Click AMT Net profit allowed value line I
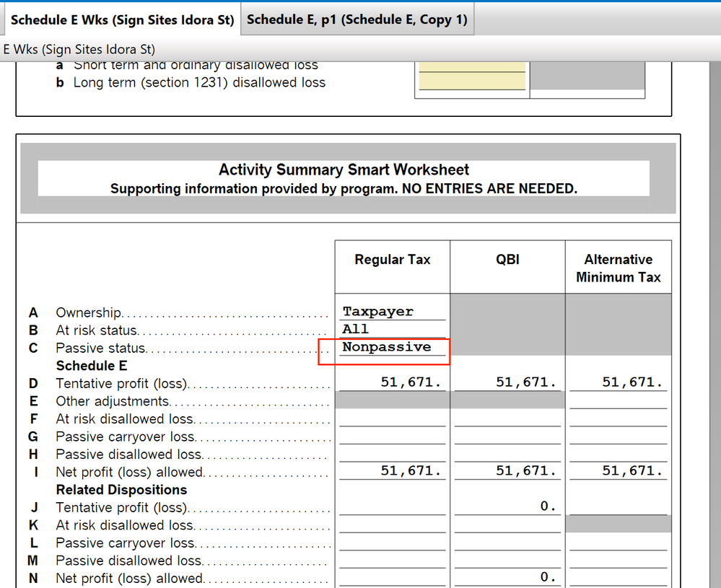 (618, 471)
